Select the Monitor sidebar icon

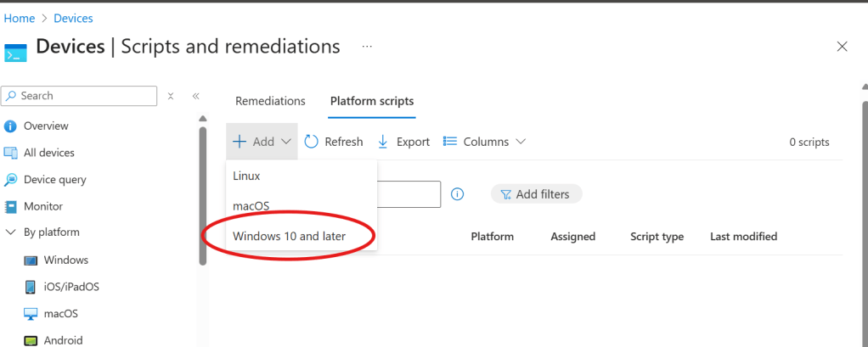[11, 206]
